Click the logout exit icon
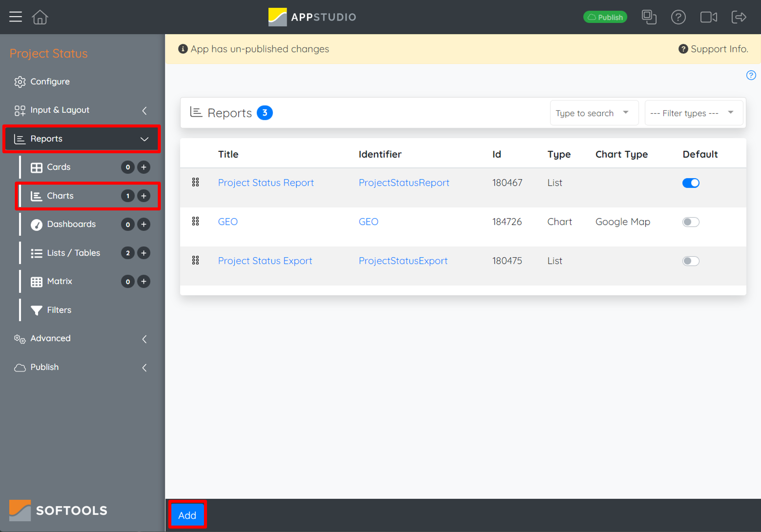 (739, 17)
